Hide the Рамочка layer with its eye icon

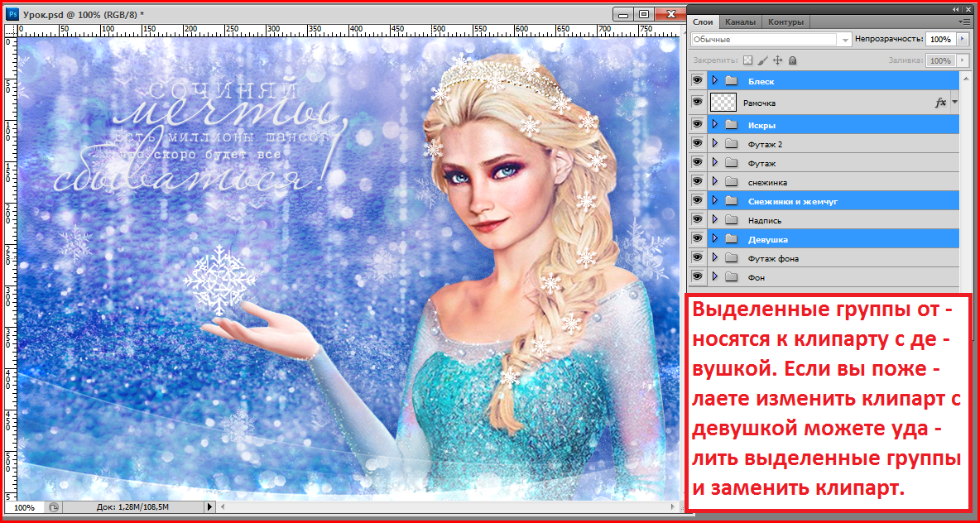pyautogui.click(x=698, y=103)
